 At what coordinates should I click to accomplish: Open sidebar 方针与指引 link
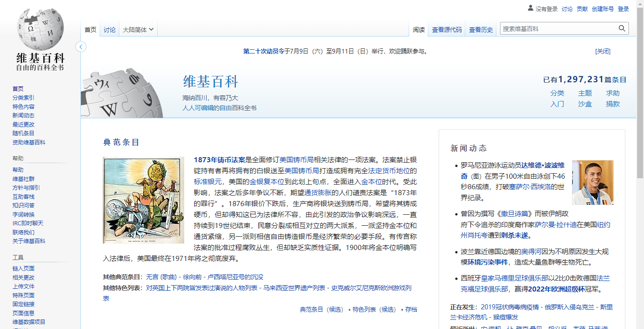click(26, 187)
